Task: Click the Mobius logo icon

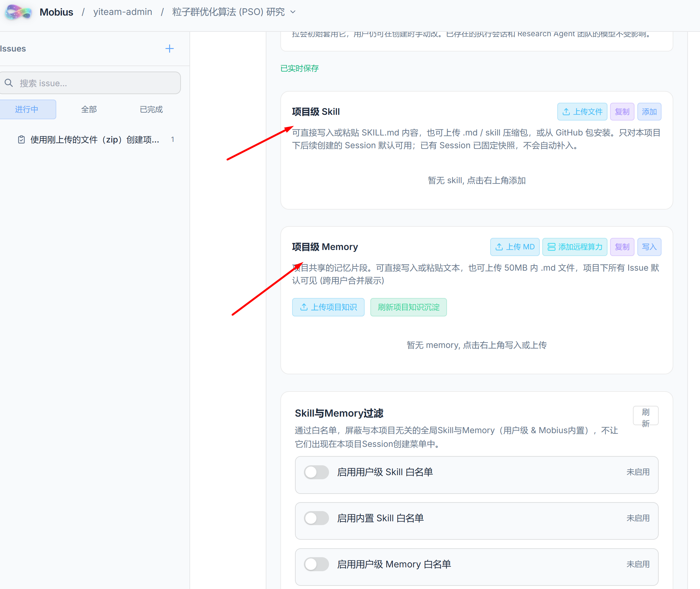Action: [18, 12]
